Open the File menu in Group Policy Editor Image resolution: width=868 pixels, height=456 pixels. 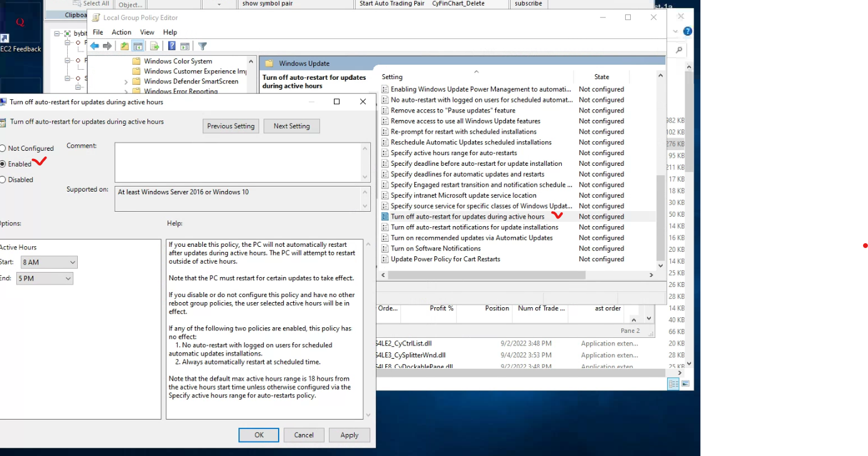(98, 32)
